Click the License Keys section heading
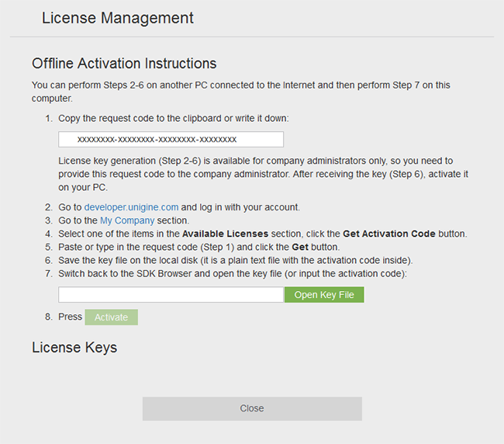The width and height of the screenshot is (504, 444). pos(74,347)
